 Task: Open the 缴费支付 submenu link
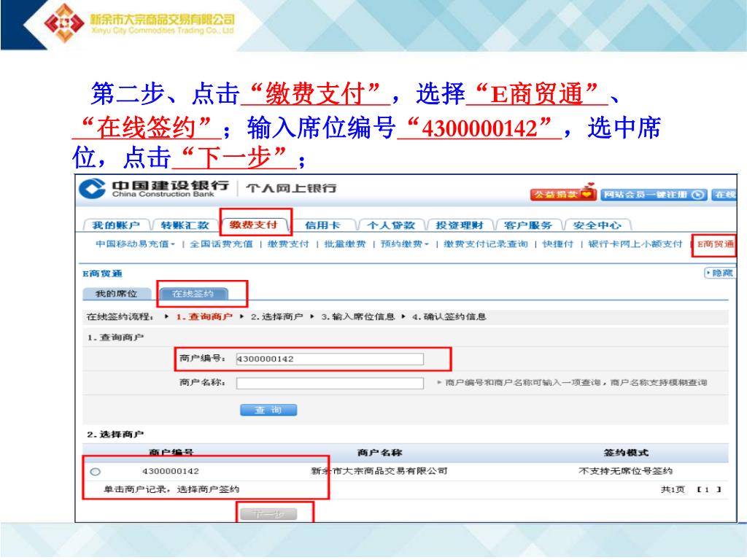[288, 244]
